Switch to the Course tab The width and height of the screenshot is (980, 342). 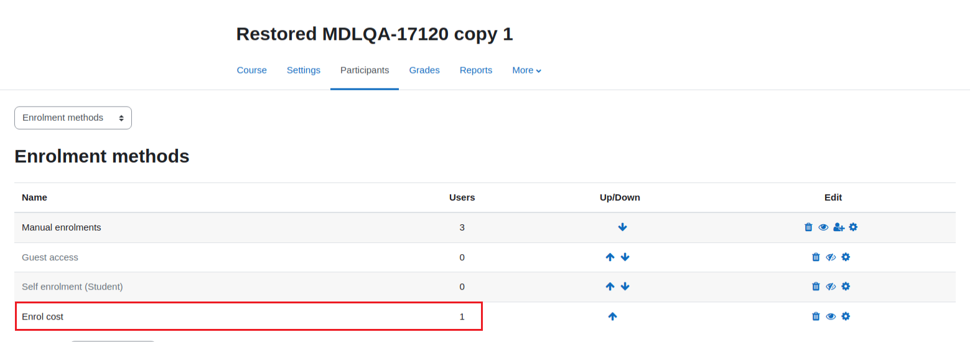251,70
